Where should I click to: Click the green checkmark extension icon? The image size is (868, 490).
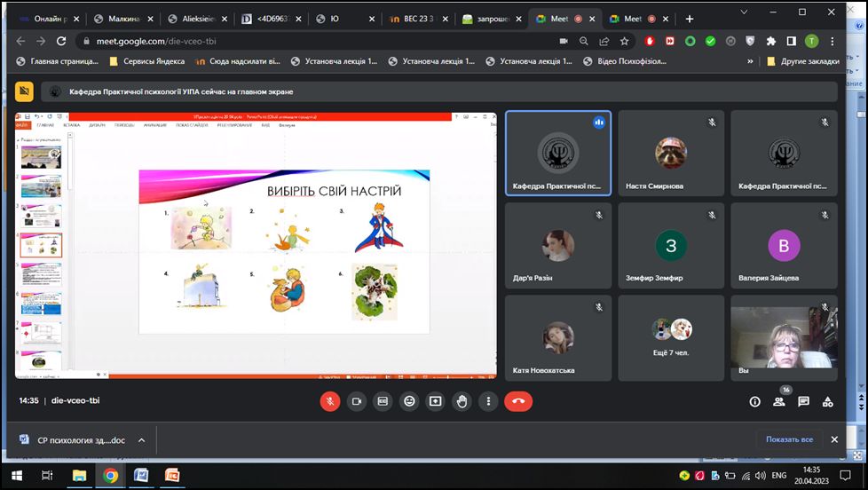point(710,41)
